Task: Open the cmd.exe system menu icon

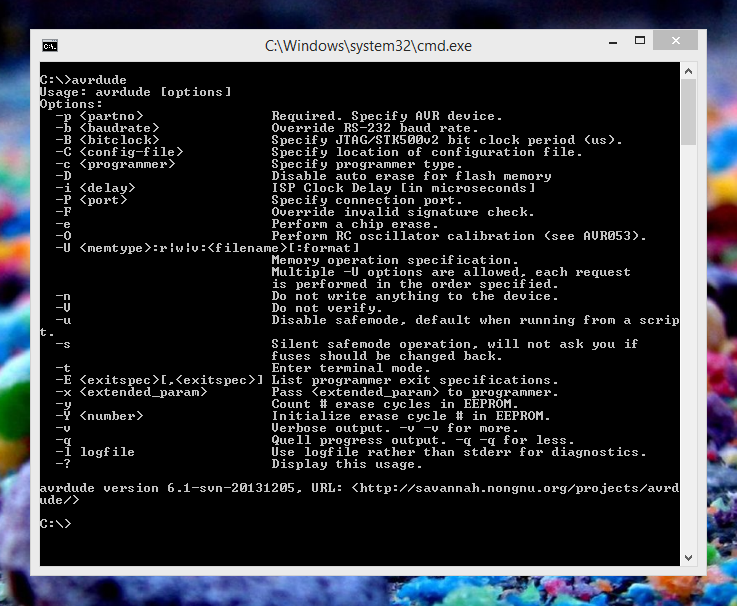Action: pos(49,46)
